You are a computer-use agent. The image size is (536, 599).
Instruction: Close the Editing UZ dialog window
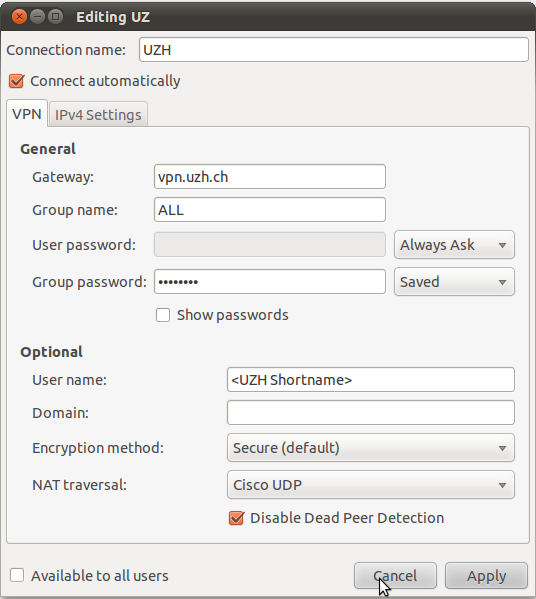pyautogui.click(x=19, y=17)
